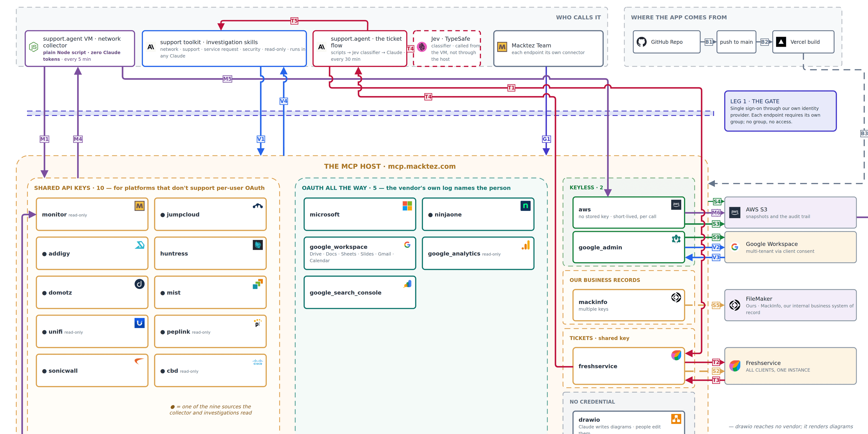The height and width of the screenshot is (434, 868).
Task: Select the google_search_console card
Action: coord(360,292)
